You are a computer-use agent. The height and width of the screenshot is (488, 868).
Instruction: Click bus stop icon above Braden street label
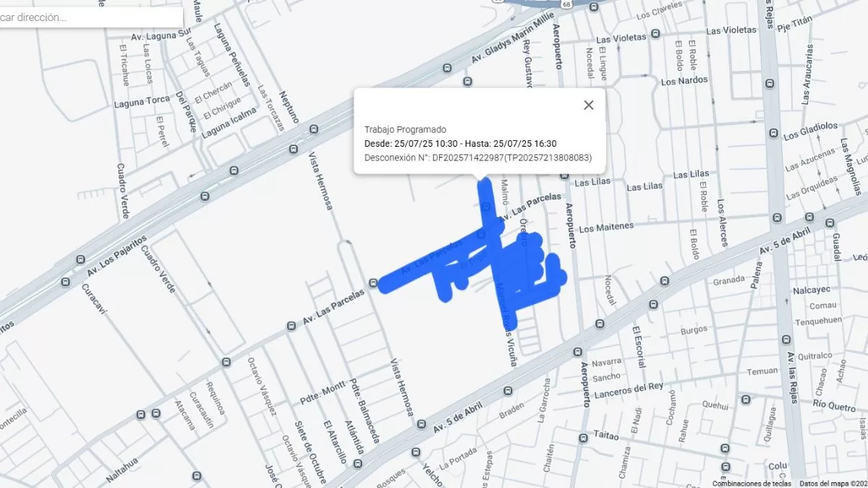[x=507, y=391]
